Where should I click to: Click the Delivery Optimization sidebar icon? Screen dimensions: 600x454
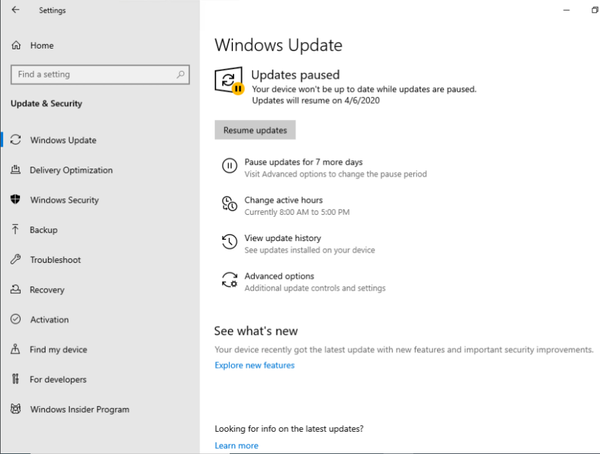[16, 170]
